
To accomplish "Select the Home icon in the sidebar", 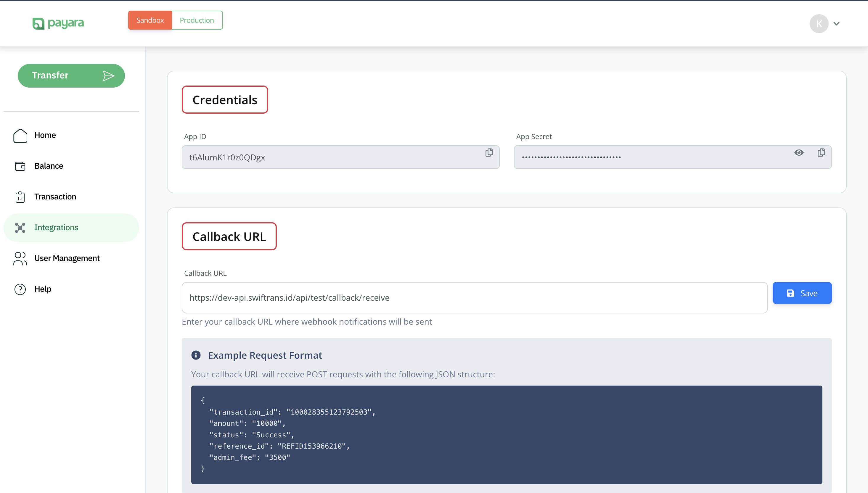I will (x=20, y=135).
